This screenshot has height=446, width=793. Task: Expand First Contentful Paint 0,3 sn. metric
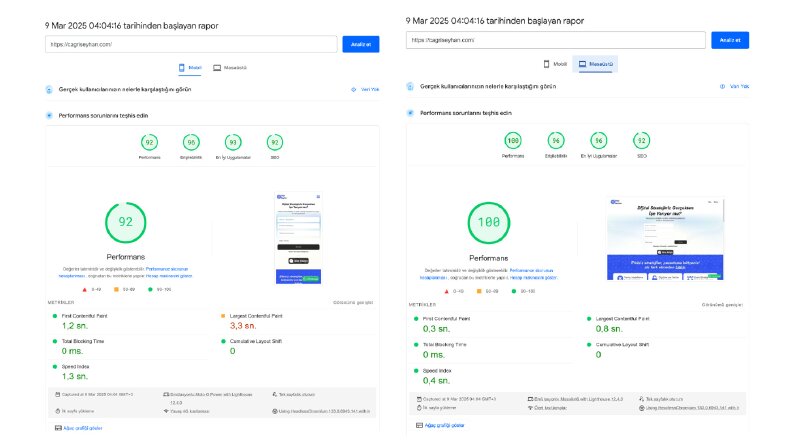(492, 324)
